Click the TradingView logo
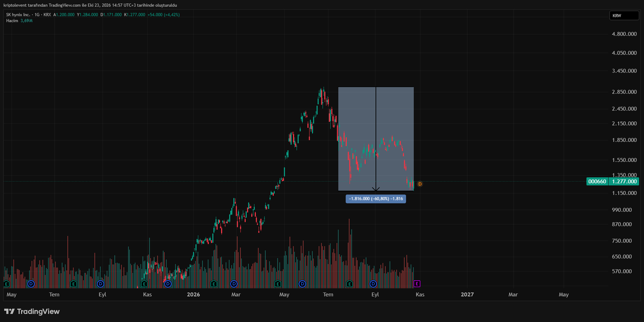 click(x=32, y=311)
